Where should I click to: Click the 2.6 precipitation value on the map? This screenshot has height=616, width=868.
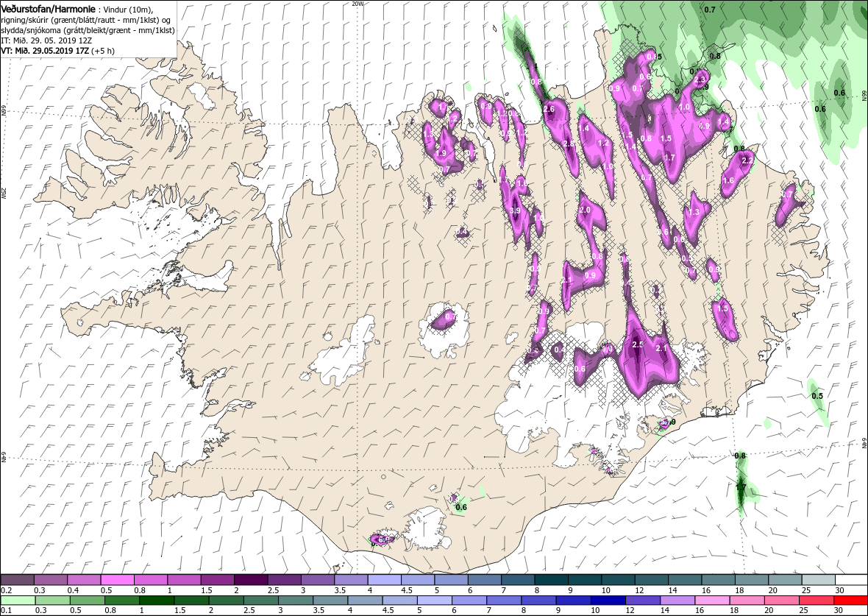pos(549,109)
